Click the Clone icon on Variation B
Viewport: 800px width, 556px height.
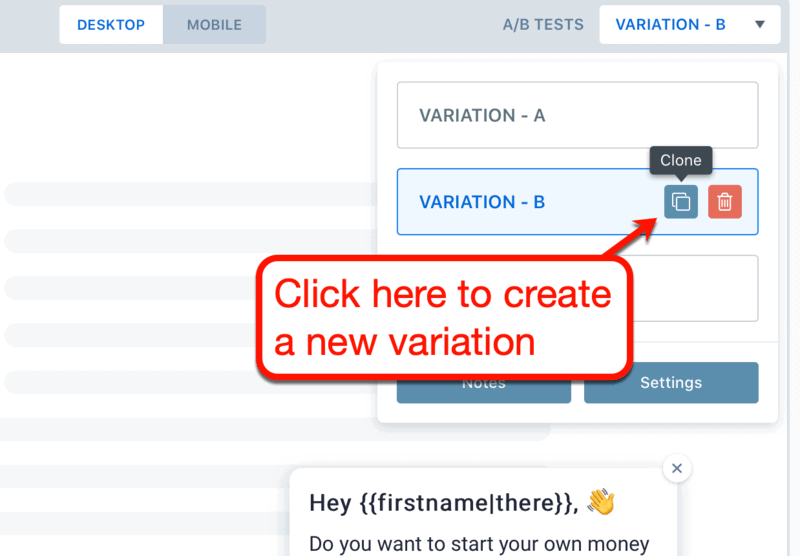tap(681, 202)
